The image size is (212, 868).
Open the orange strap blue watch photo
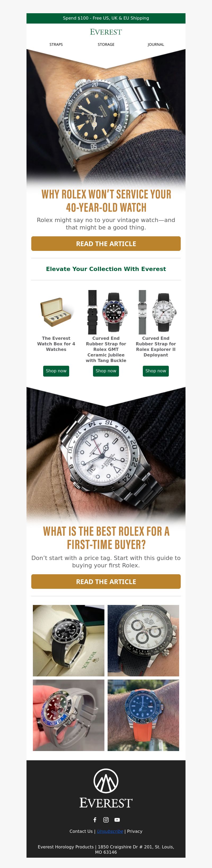click(x=143, y=715)
